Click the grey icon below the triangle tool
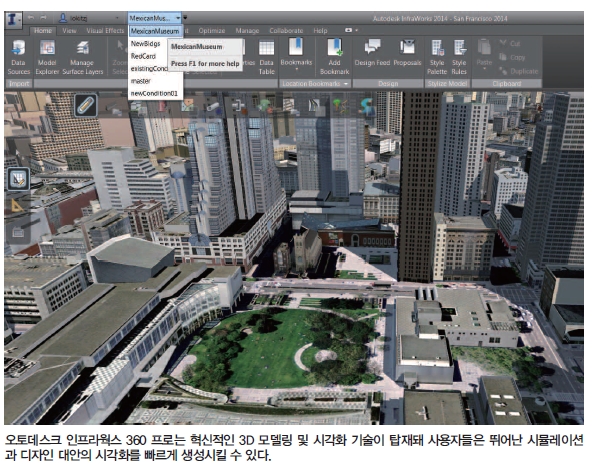Image resolution: width=595 pixels, height=472 pixels. coord(18,232)
